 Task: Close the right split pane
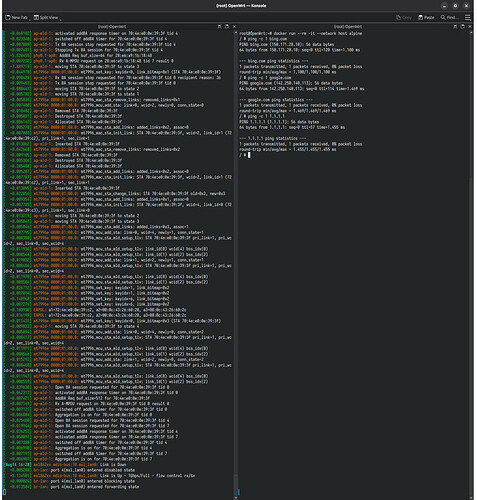(x=470, y=26)
